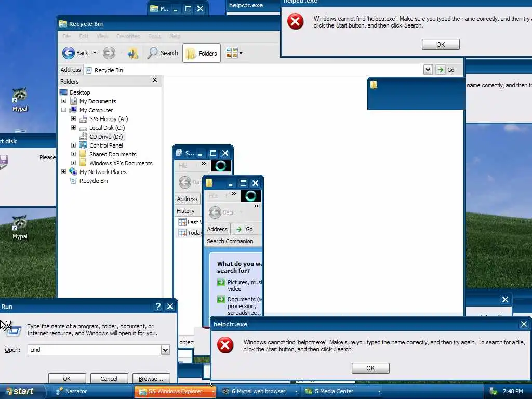Select CD Drive (D:) in tree
Image resolution: width=532 pixels, height=399 pixels.
(106, 137)
